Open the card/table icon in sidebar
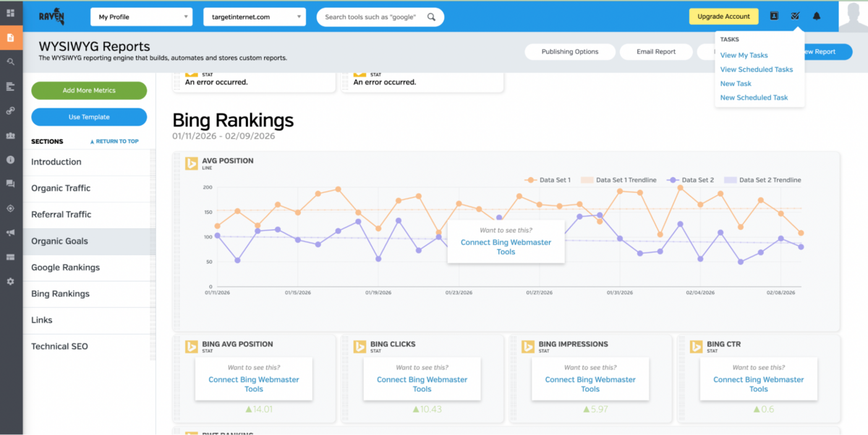 click(x=10, y=257)
